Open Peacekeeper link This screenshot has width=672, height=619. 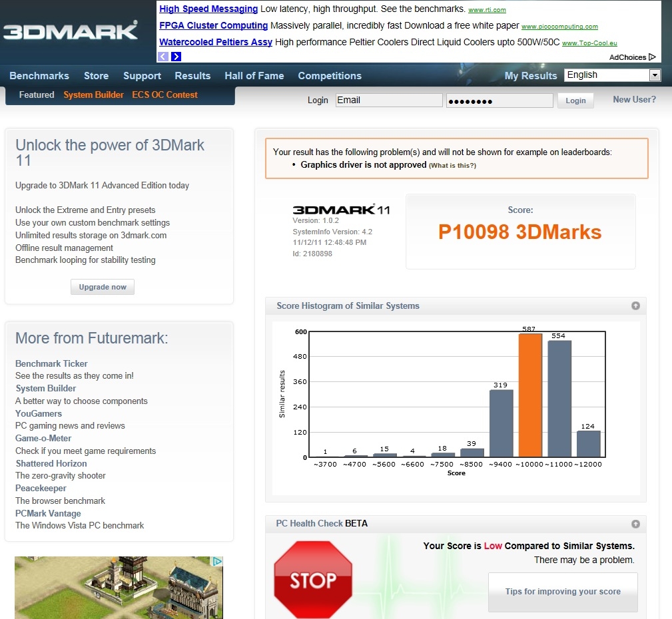tap(41, 488)
